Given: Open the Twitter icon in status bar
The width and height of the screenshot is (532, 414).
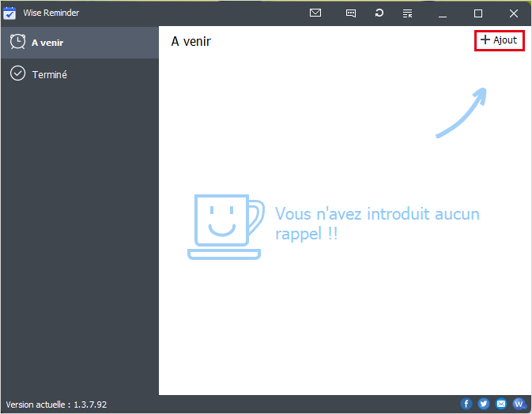Looking at the screenshot, I should tap(484, 404).
